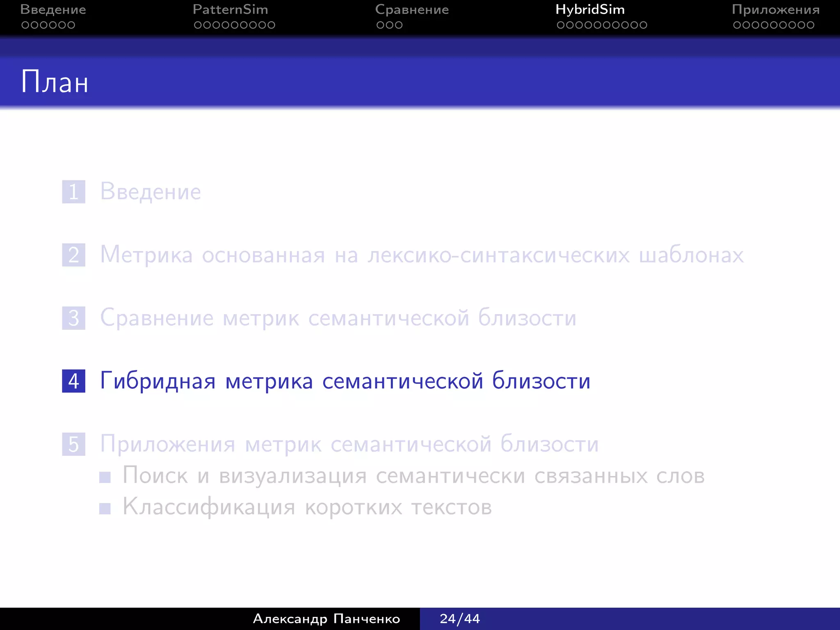
Task: Open the Приложения section in the header
Action: coord(776,9)
